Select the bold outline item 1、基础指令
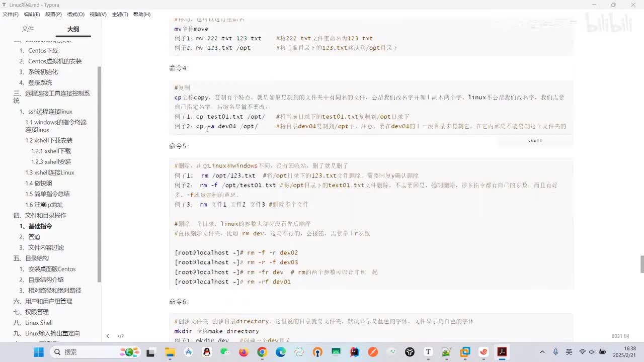644x362 pixels. 36,226
